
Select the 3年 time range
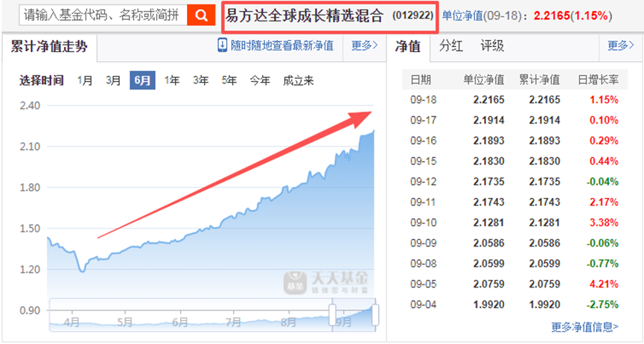point(200,80)
